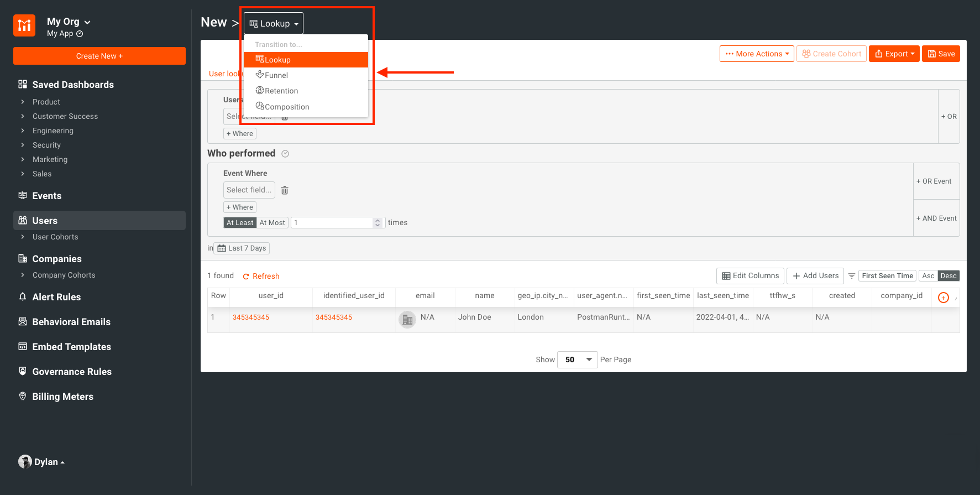Click the last_seen_time column header
The width and height of the screenshot is (980, 495).
point(723,296)
